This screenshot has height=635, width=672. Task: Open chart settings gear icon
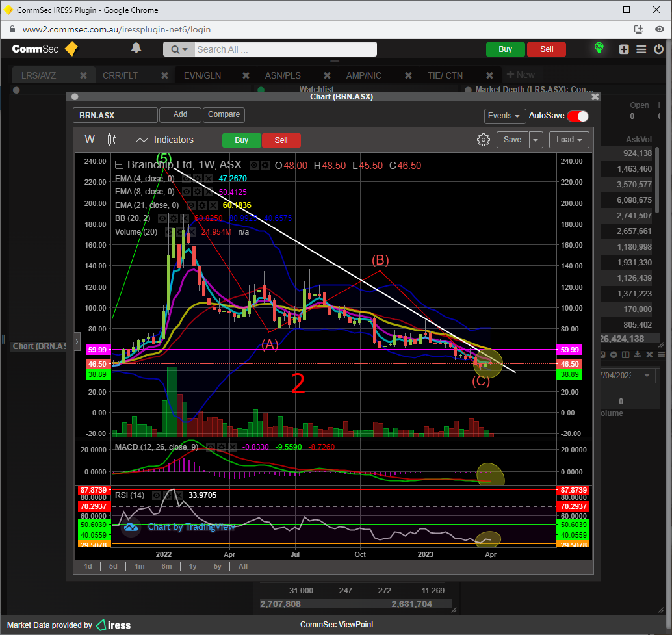click(483, 140)
